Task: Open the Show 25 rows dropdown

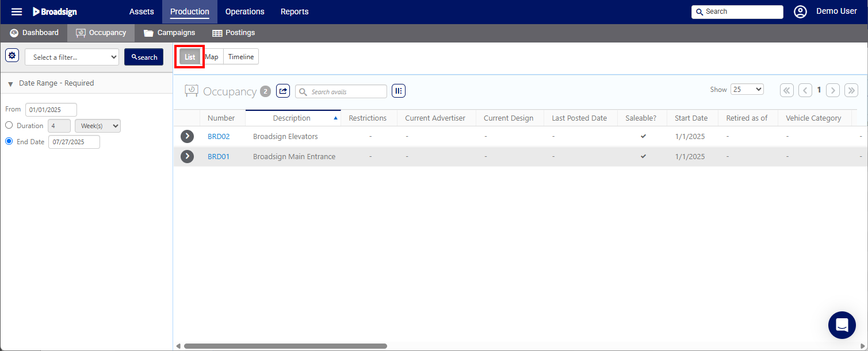Action: pos(747,89)
